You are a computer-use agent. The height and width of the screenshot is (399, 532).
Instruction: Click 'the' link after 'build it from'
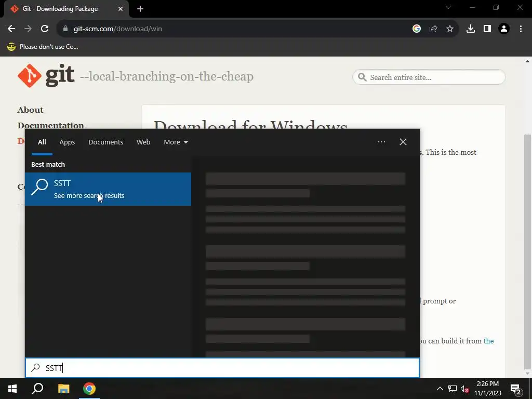[488, 341]
